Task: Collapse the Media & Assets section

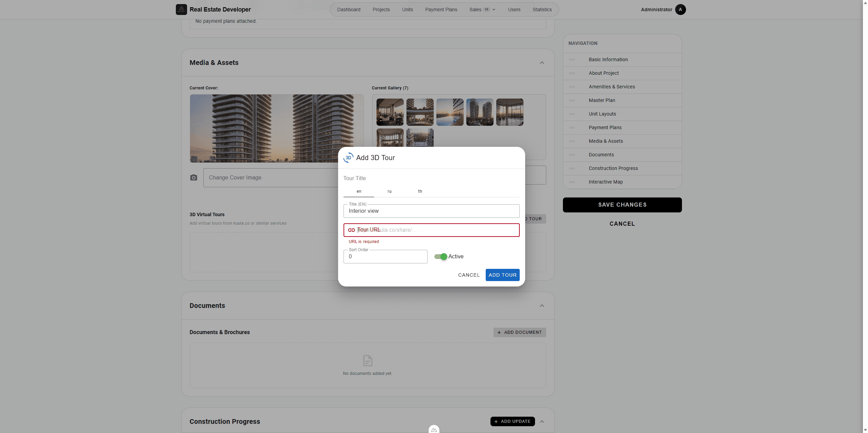Action: click(542, 63)
